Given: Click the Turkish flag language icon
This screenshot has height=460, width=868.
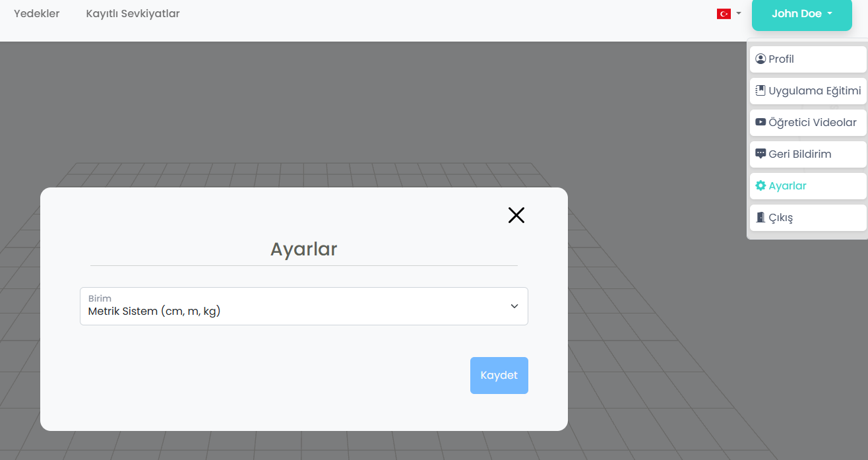Looking at the screenshot, I should coord(724,14).
